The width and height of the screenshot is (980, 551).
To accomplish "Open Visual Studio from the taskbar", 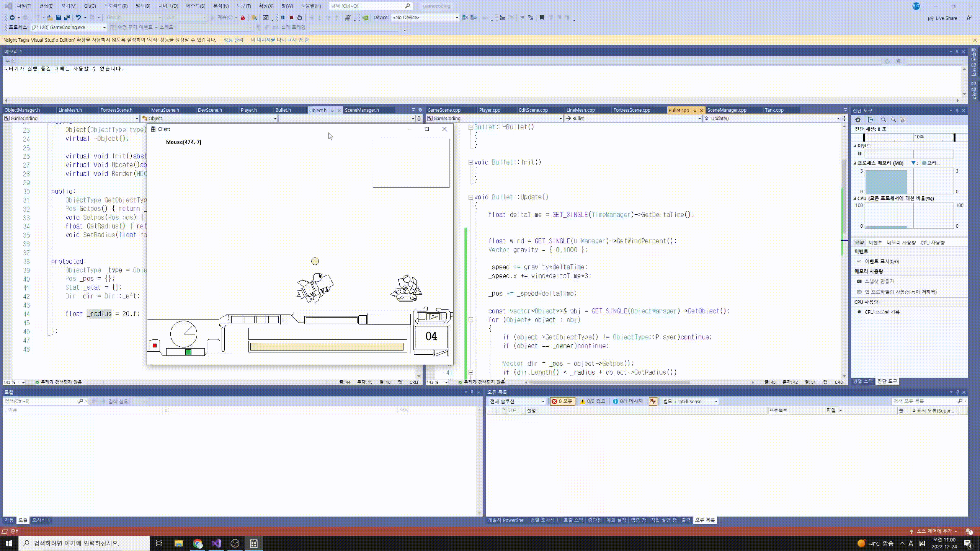I will pos(216,543).
